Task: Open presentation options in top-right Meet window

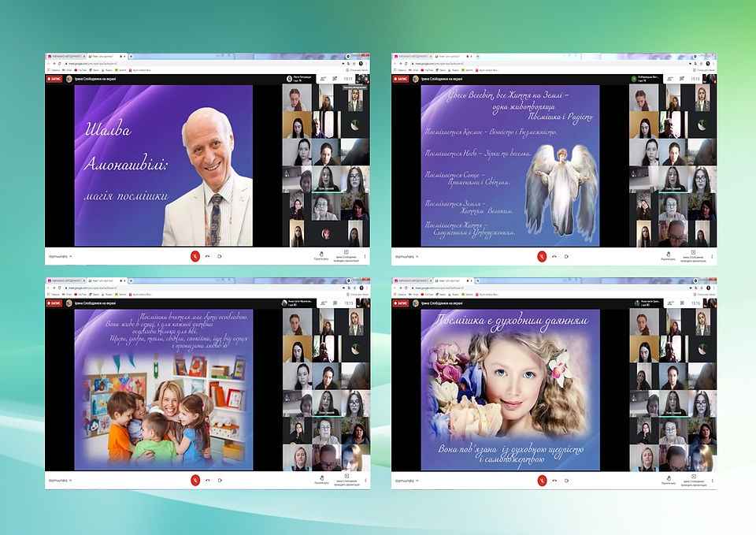Action: (x=693, y=255)
